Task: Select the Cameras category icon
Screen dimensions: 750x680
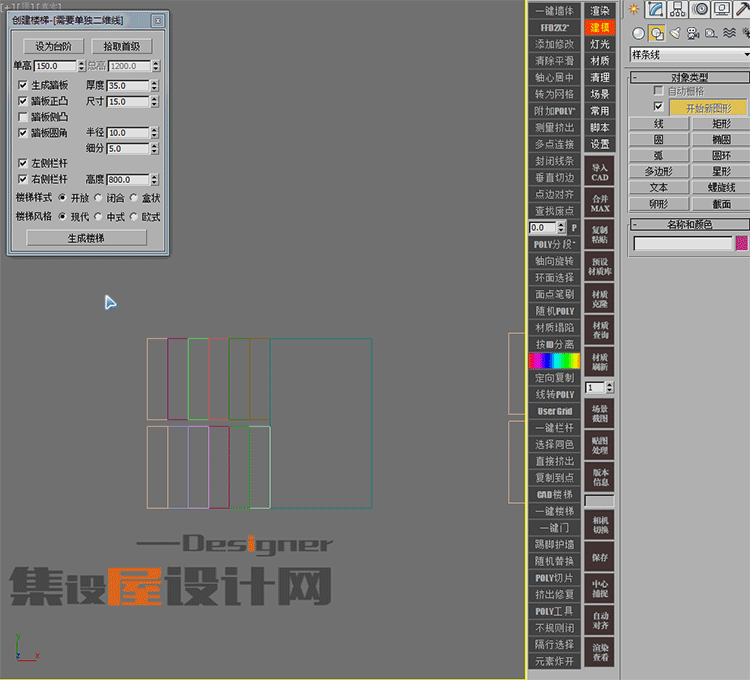Action: click(693, 33)
